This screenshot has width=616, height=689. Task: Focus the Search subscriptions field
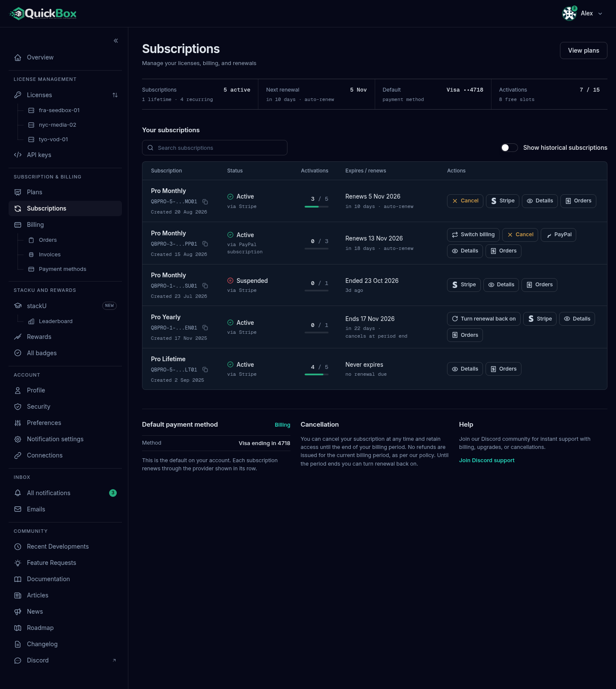(x=215, y=148)
